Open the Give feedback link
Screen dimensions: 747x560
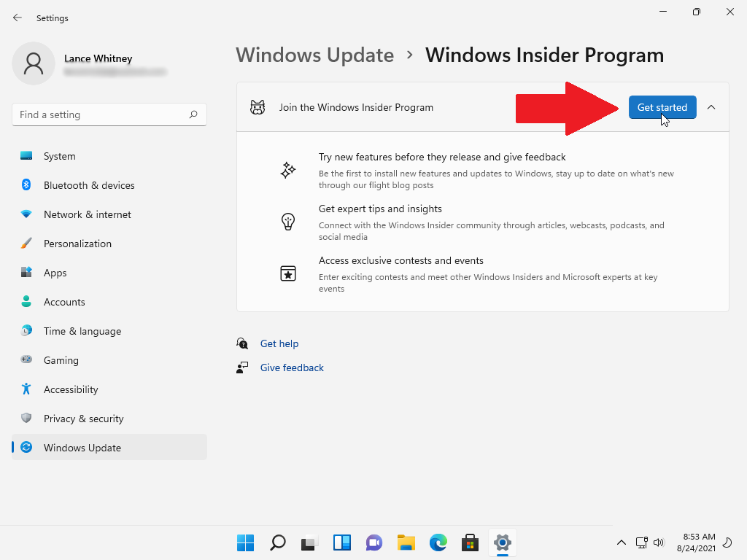point(292,367)
